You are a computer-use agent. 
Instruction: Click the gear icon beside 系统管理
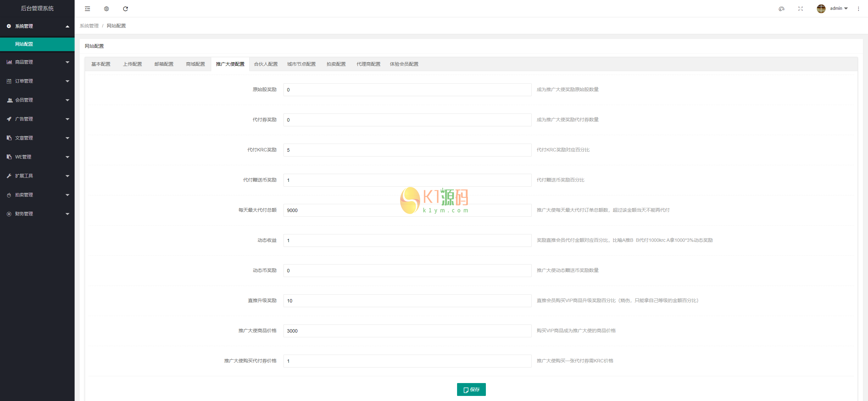pos(9,26)
